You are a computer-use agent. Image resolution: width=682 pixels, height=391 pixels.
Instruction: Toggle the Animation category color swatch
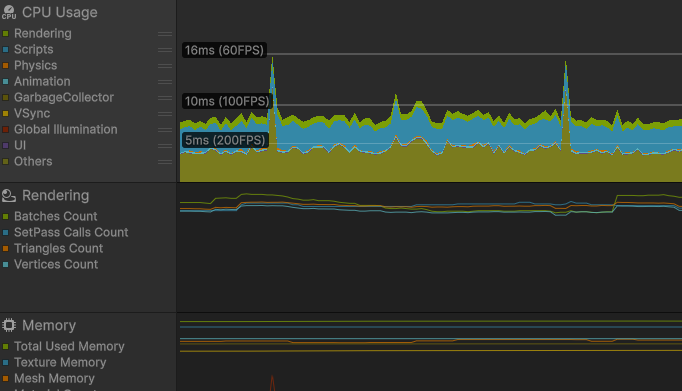[6, 81]
